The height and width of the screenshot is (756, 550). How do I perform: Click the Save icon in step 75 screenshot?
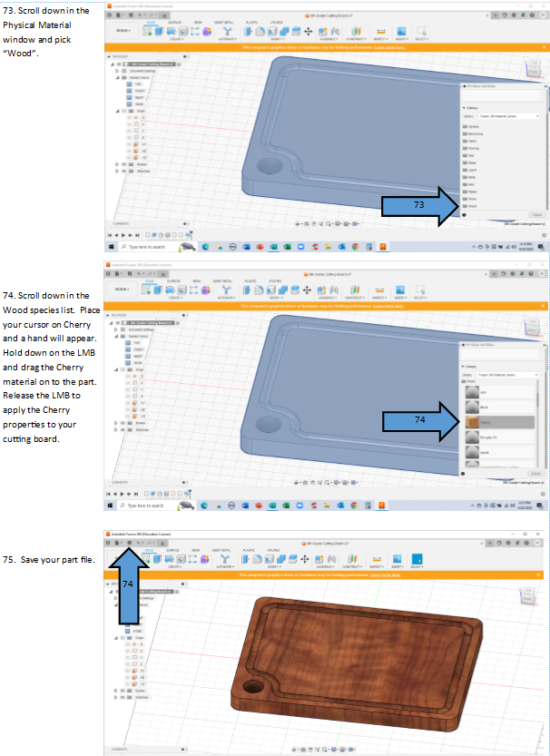129,543
